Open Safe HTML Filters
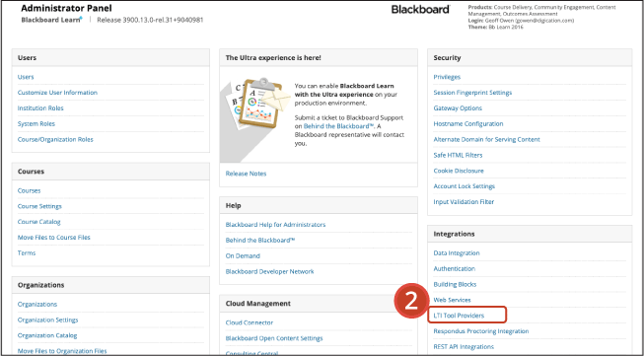Screen dimensions: 644x356 458,155
